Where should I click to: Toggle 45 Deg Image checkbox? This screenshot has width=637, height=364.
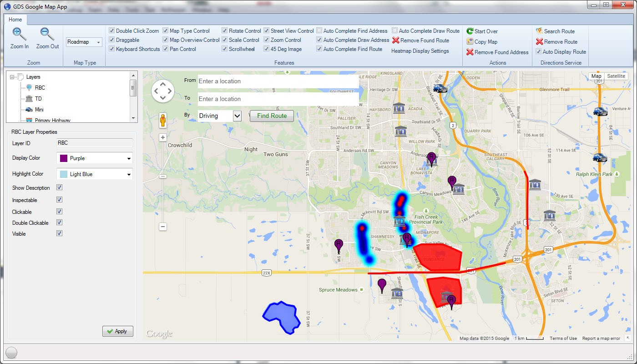coord(267,49)
